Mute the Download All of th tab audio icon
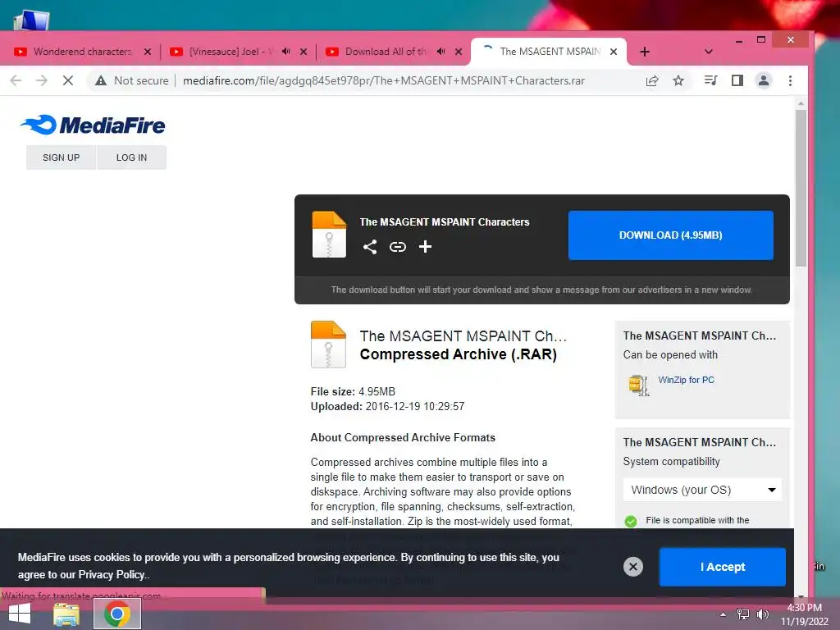Viewport: 840px width, 630px height. point(441,52)
